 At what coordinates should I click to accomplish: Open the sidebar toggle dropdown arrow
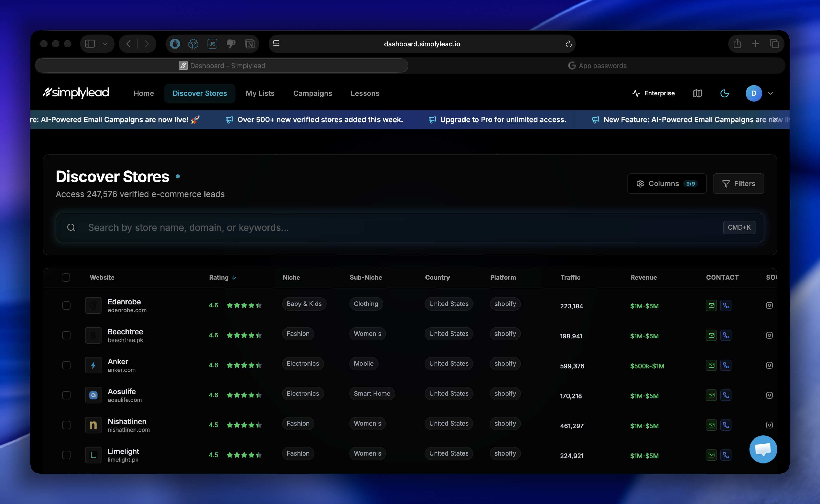pyautogui.click(x=105, y=44)
